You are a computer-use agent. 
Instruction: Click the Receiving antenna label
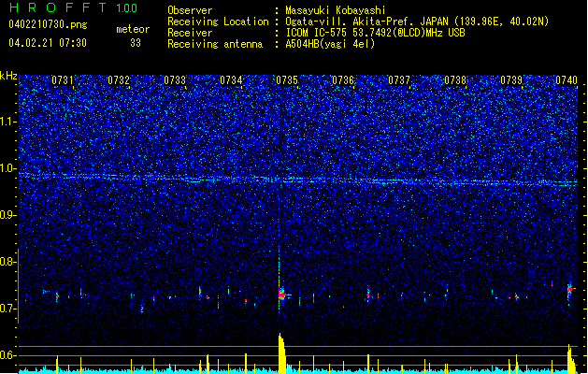pyautogui.click(x=215, y=44)
